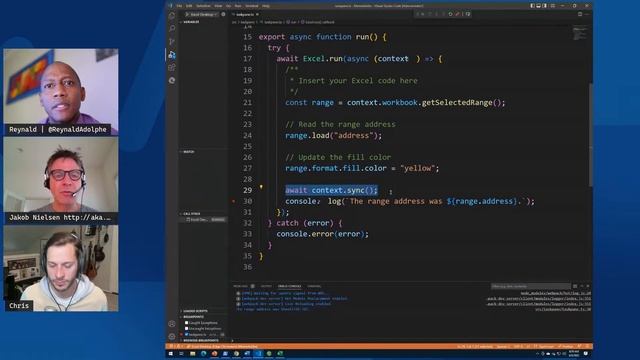The width and height of the screenshot is (640, 360).
Task: Toggle the taskpane.ts breakpoint checkbox
Action: 187,335
